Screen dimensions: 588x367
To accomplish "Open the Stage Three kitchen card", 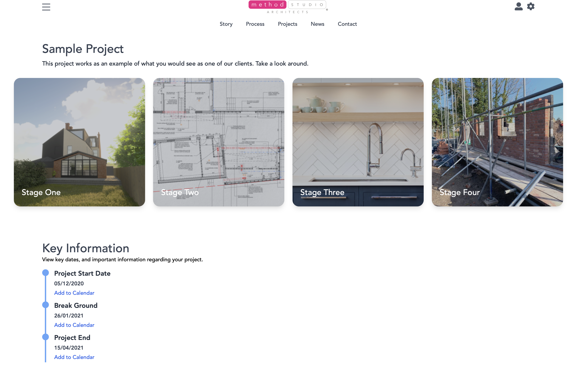I will (x=358, y=142).
